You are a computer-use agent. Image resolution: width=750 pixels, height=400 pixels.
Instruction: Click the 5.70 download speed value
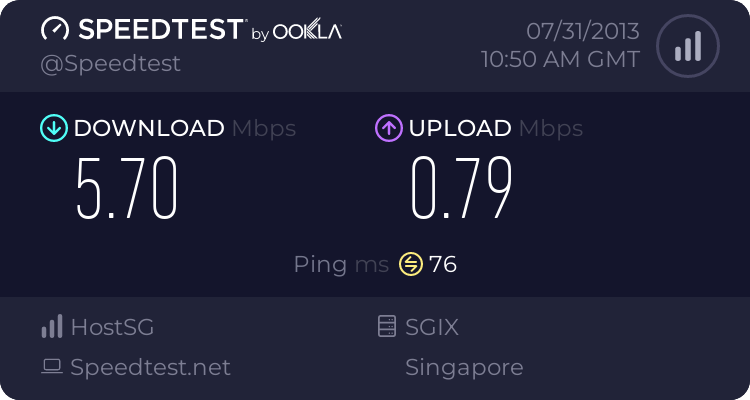coord(127,188)
